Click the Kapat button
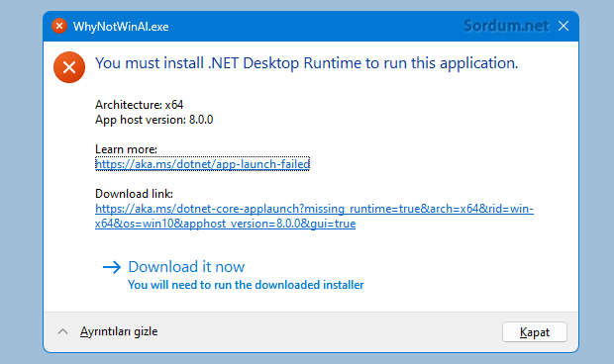Screen dimensions: 614x364 [535, 332]
